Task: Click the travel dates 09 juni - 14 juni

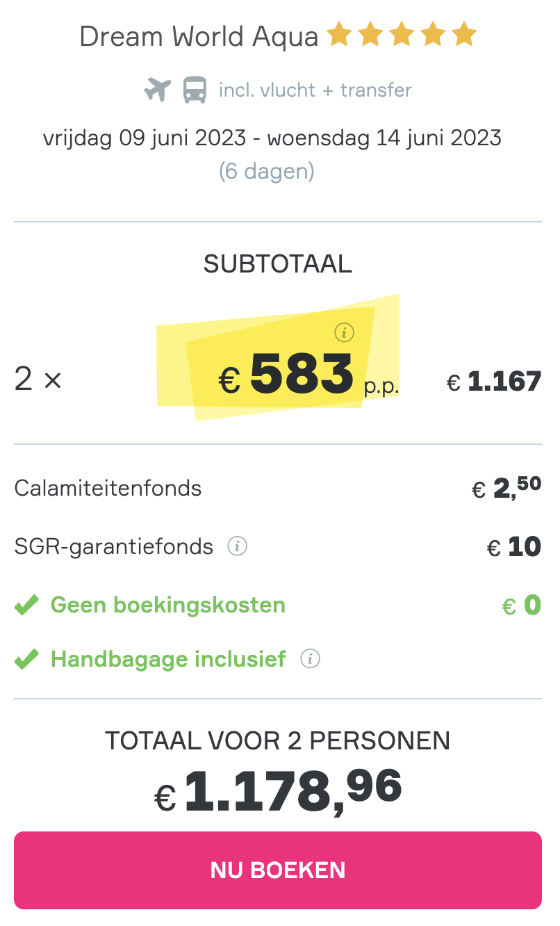Action: [x=272, y=138]
